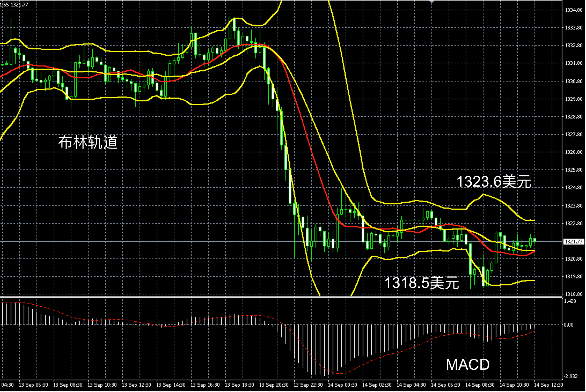Click the 1327.80 price scale label
The height and width of the screenshot is (392, 586).
point(574,134)
